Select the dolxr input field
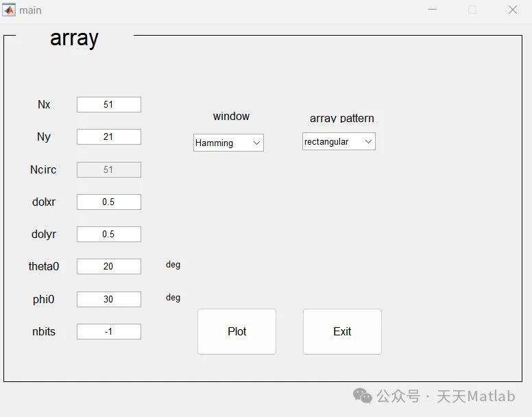532x417 pixels. (x=109, y=202)
